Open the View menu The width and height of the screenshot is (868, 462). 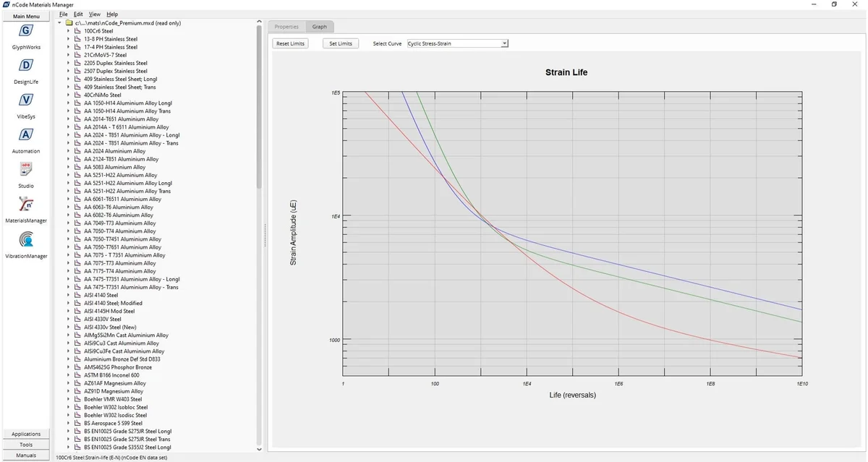coord(95,14)
